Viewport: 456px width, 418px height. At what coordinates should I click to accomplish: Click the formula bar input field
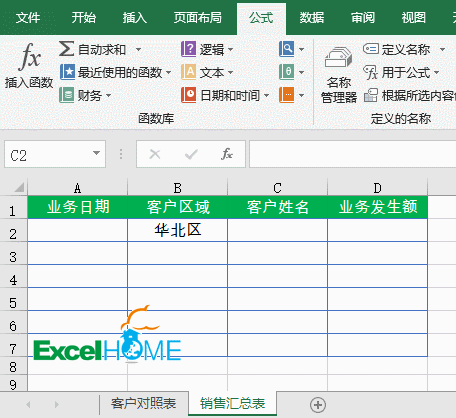352,154
